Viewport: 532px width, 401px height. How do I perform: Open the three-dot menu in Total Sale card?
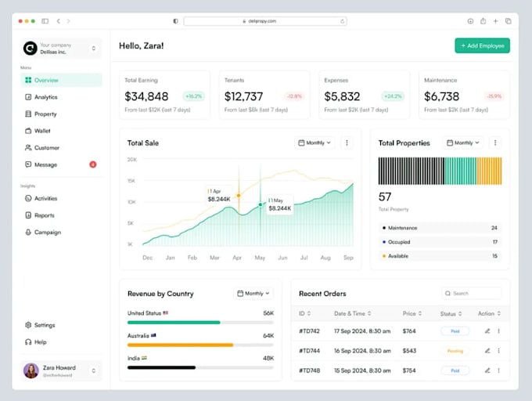coord(347,143)
